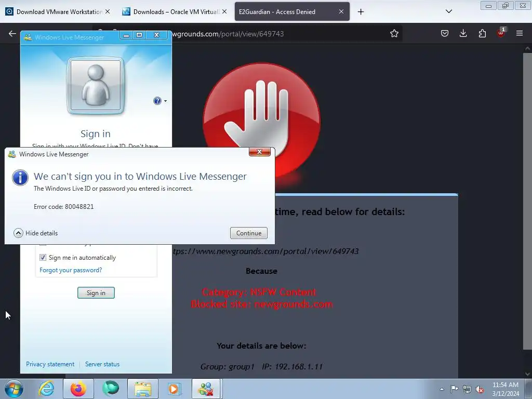This screenshot has width=532, height=399.
Task: Close the sign-in error dialog
Action: click(x=260, y=152)
